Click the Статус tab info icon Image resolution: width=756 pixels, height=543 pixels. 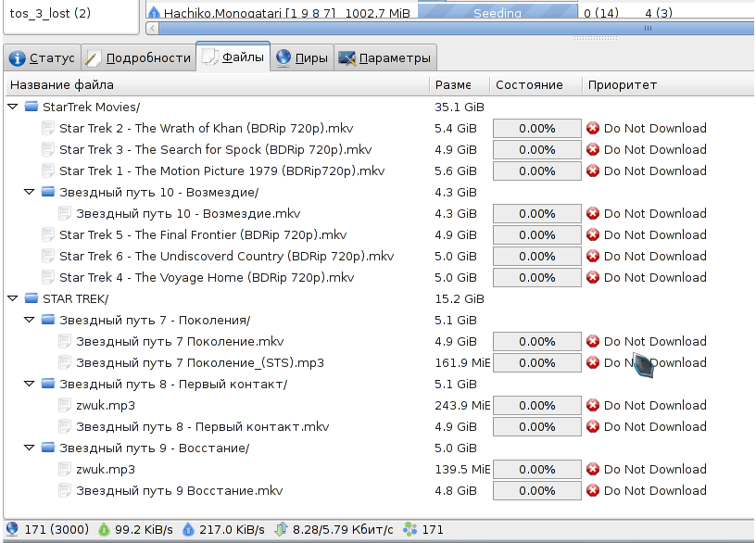17,58
